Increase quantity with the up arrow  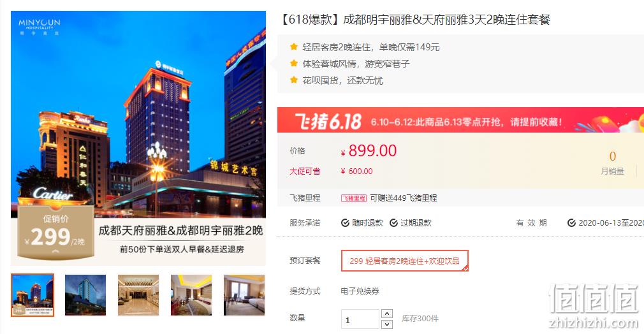pyautogui.click(x=387, y=314)
